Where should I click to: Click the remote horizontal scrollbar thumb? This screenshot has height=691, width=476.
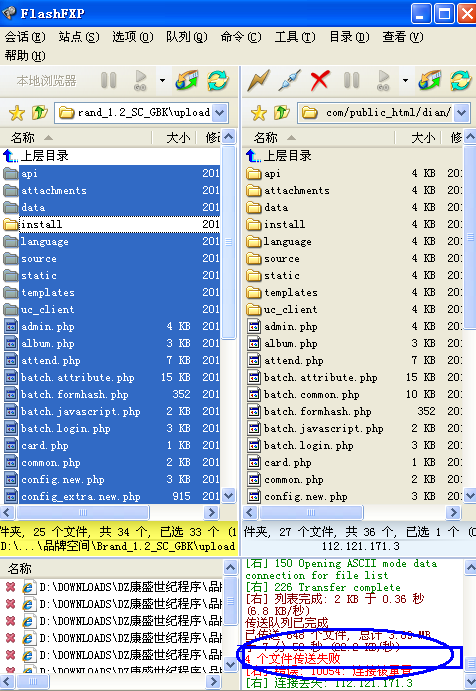[x=311, y=513]
